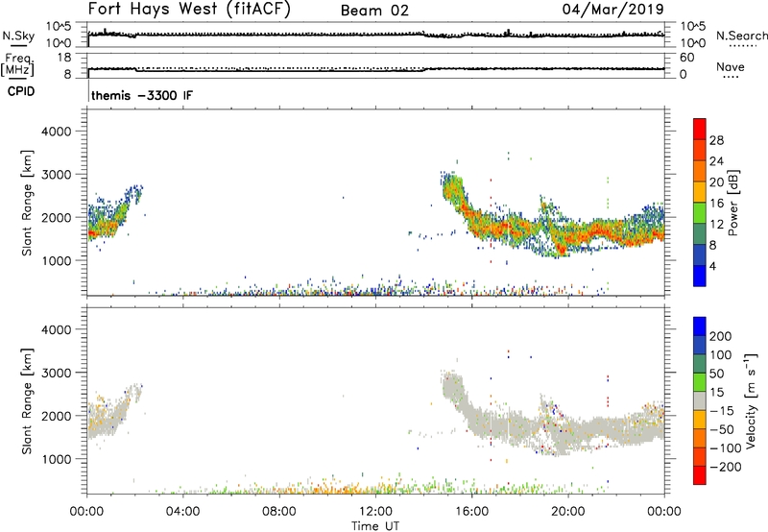Viewport: 768px width, 532px height.
Task: Select the "12:00" time tick label
Action: click(375, 512)
